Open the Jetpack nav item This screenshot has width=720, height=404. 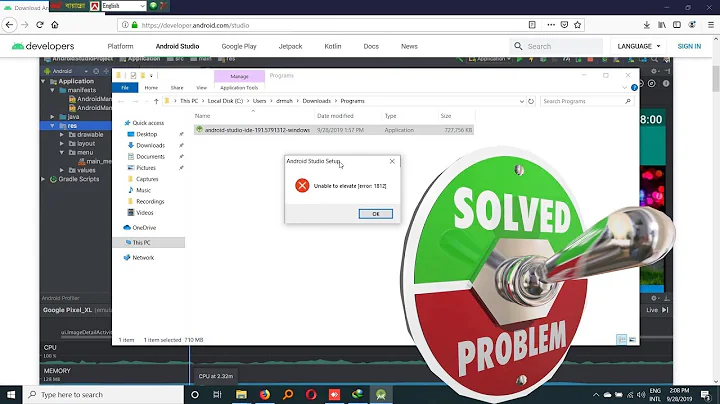(x=290, y=46)
